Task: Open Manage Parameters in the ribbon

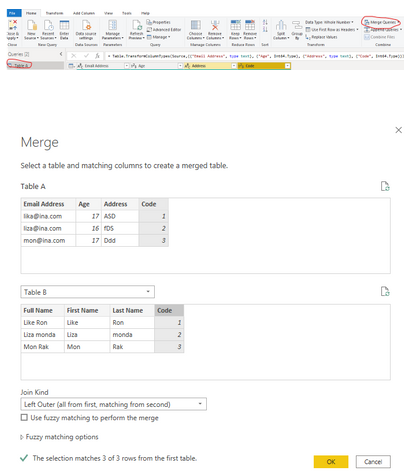Action: [x=113, y=29]
